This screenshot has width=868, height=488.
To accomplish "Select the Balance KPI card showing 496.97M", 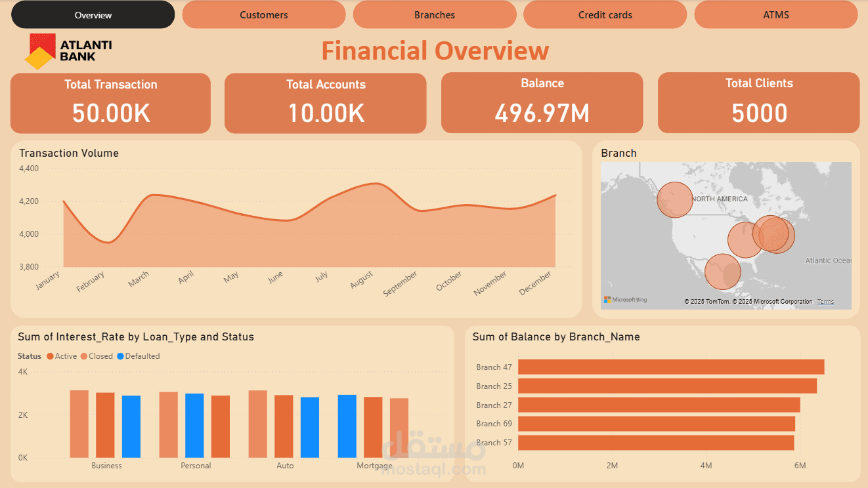I will pos(542,102).
